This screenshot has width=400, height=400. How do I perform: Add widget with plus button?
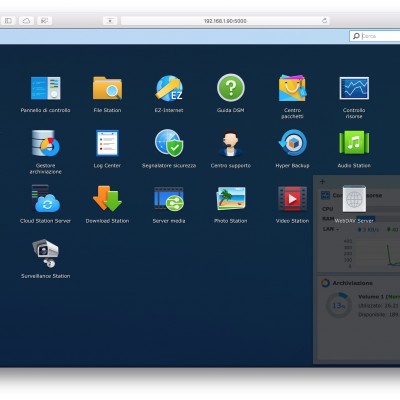(x=322, y=182)
